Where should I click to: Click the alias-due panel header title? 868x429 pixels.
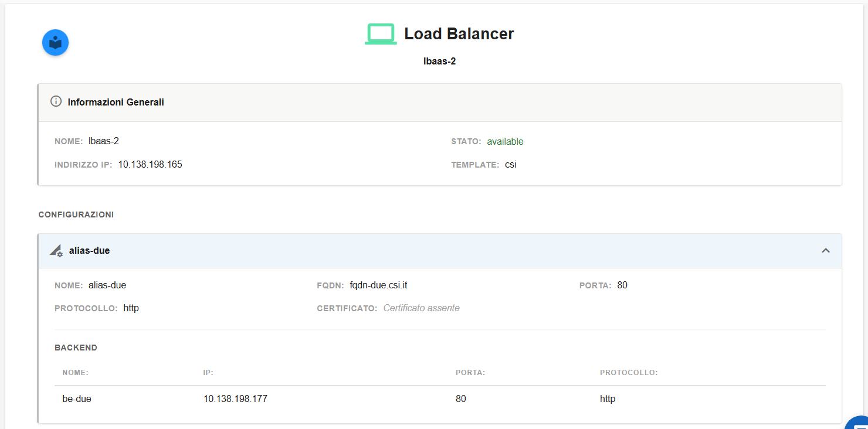pos(89,251)
